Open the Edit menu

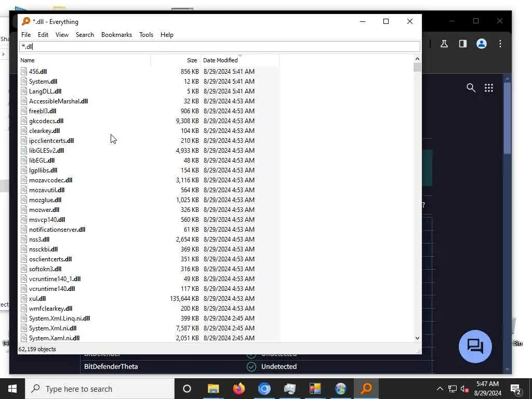43,35
